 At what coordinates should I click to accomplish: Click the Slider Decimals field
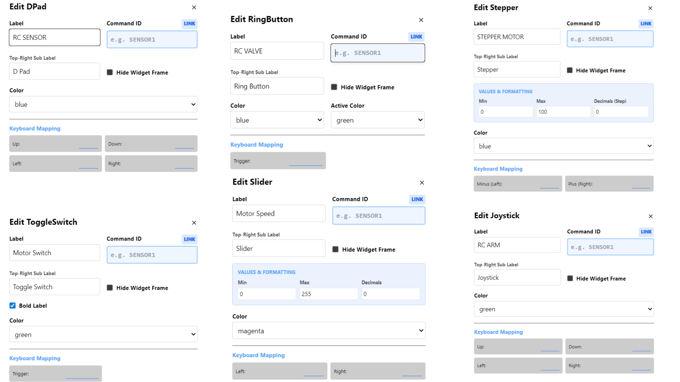(x=391, y=294)
